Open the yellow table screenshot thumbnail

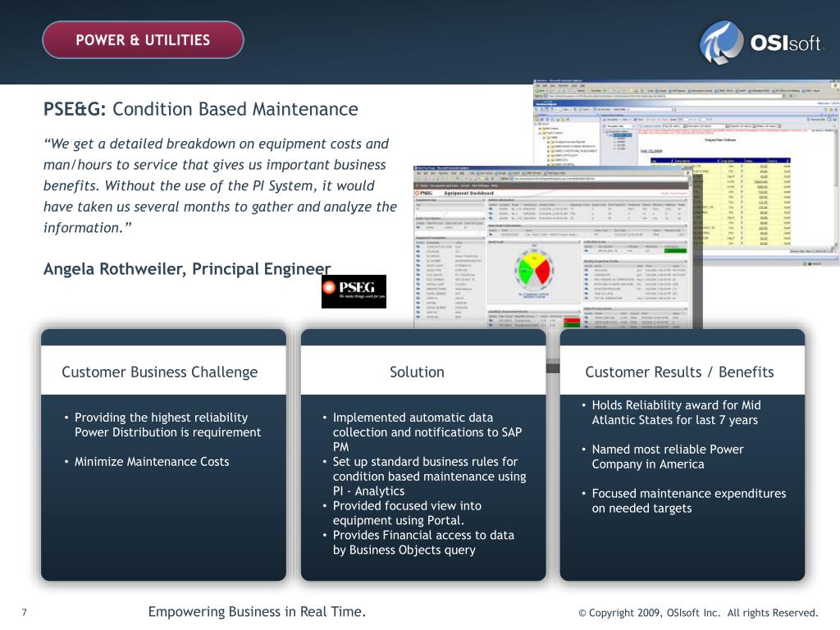pos(687,172)
